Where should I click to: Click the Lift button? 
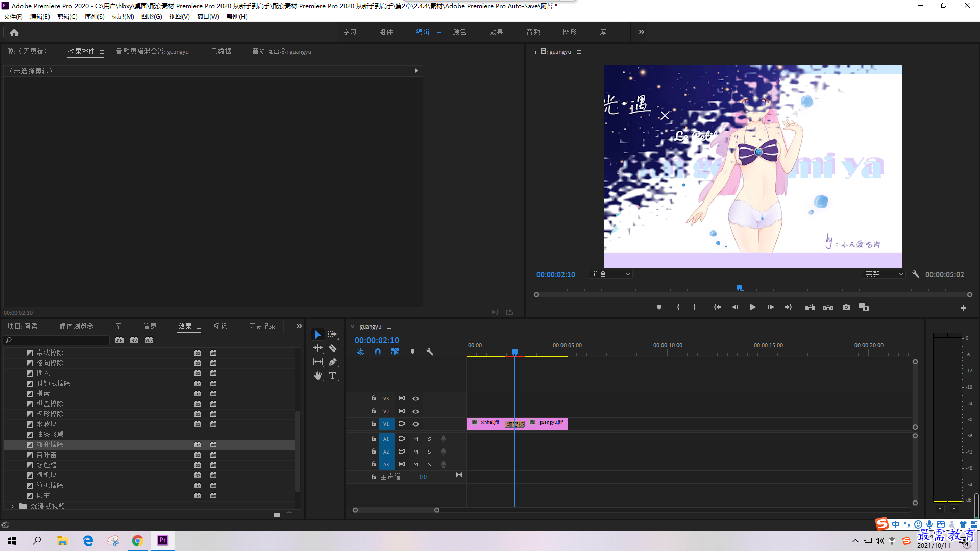point(810,307)
